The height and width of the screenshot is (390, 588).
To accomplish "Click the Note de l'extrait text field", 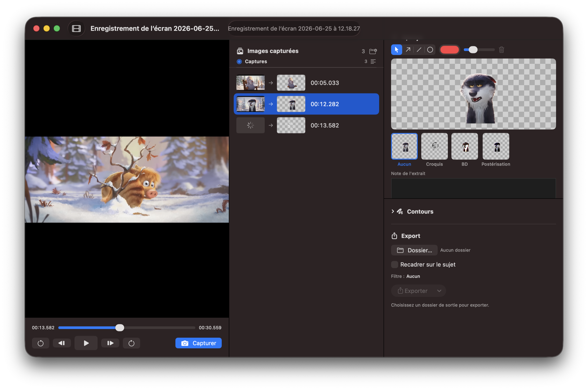I will click(x=473, y=188).
